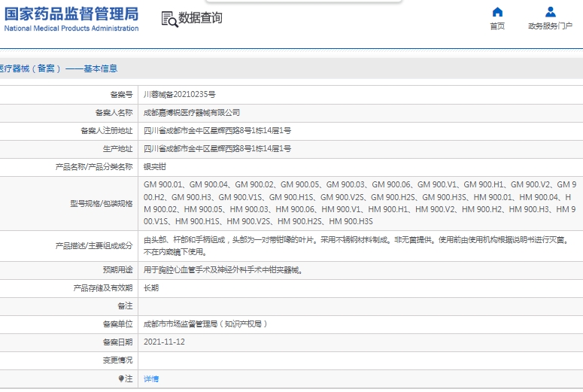Click the 预期用途 row label

[117, 270]
